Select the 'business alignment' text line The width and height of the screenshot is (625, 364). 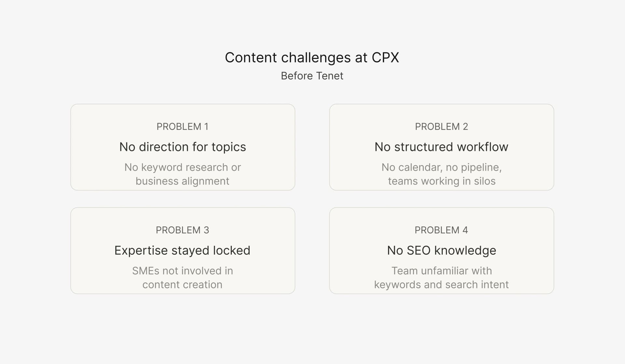[x=183, y=181]
